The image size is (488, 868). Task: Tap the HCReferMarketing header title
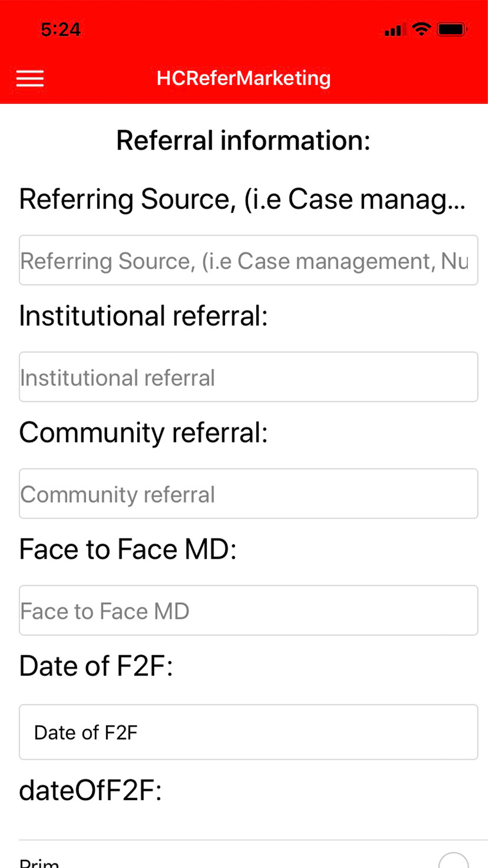(x=244, y=78)
